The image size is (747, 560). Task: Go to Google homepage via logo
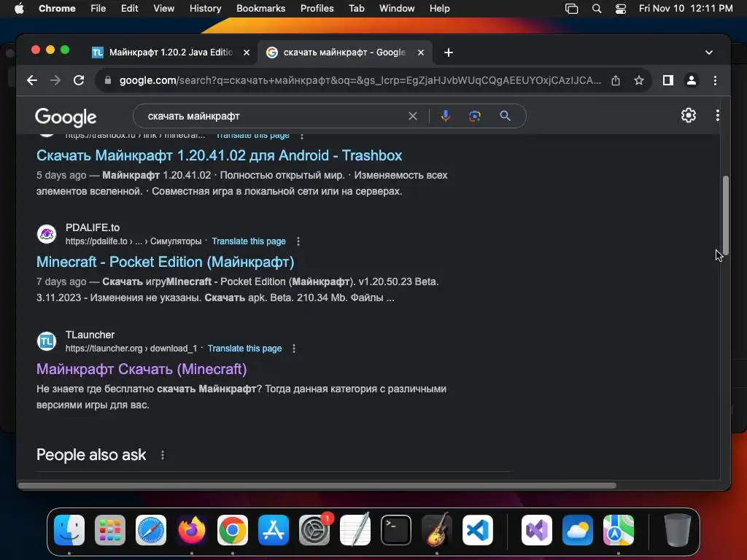pos(66,117)
